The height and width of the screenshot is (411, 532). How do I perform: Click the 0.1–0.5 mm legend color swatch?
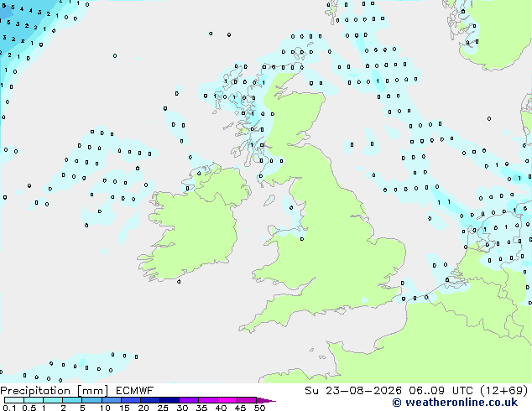click(x=14, y=400)
